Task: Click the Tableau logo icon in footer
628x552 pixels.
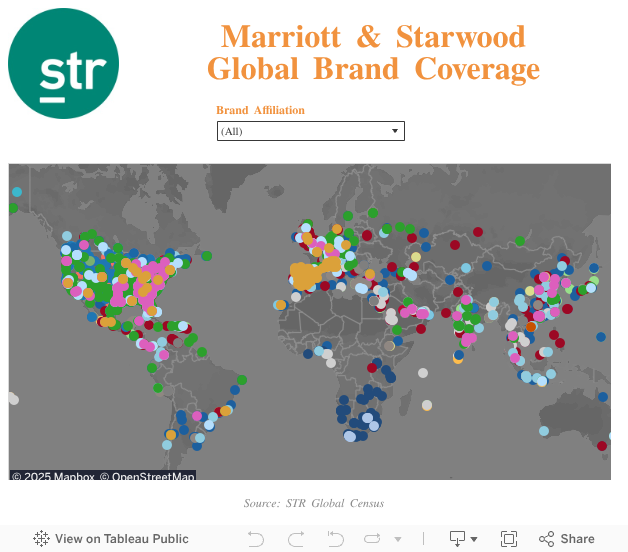Action: 41,539
